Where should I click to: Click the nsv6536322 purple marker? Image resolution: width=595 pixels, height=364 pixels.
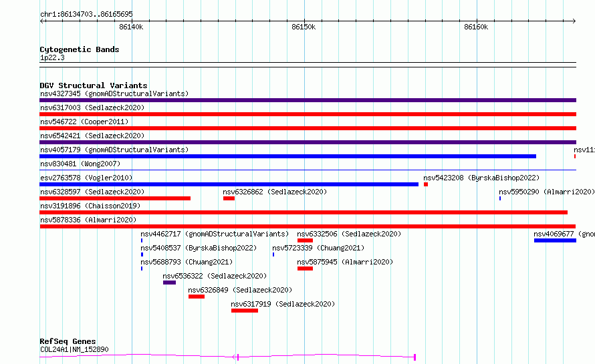[169, 283]
